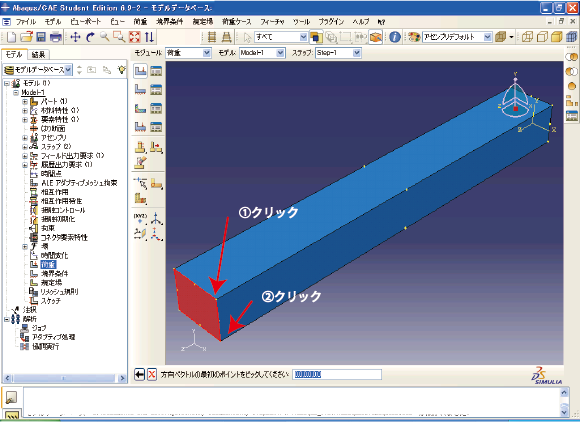Click the Create Boundary Condition tool

pos(141,90)
